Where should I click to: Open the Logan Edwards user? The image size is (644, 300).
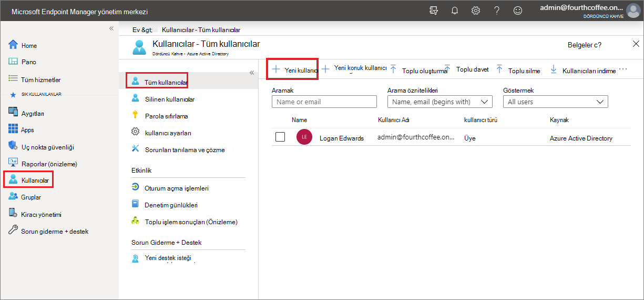(x=342, y=138)
